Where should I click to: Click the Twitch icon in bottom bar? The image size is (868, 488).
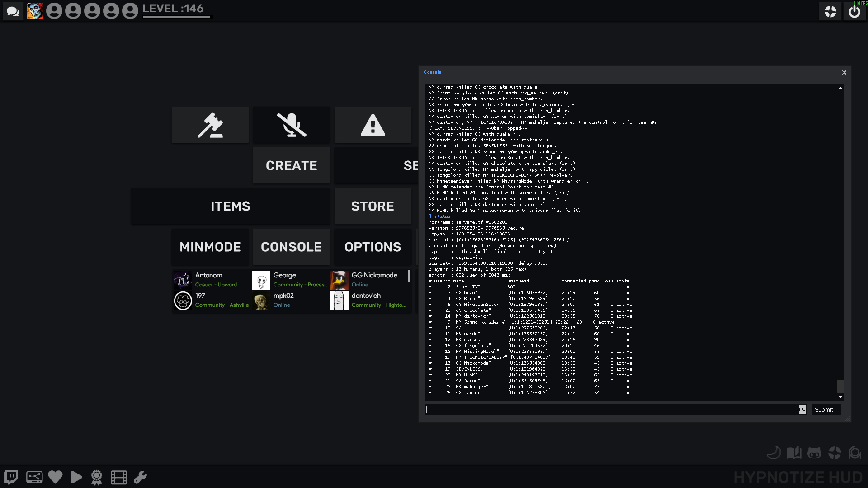(x=11, y=477)
